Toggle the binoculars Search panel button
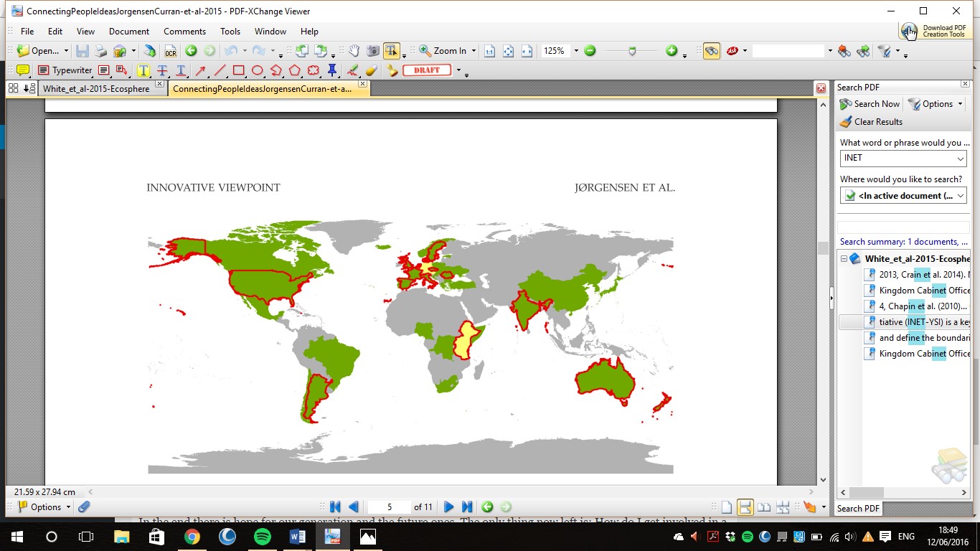This screenshot has width=980, height=551. click(712, 51)
